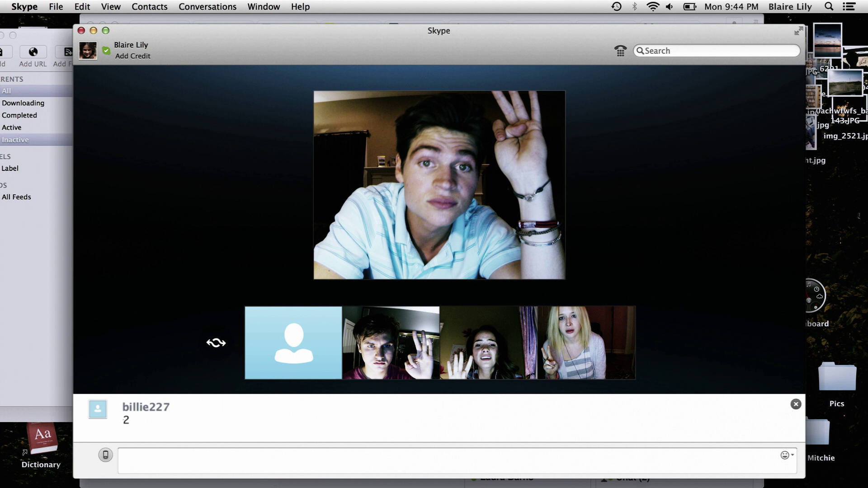The image size is (868, 488).
Task: Click billie227 sender name
Action: 146,407
